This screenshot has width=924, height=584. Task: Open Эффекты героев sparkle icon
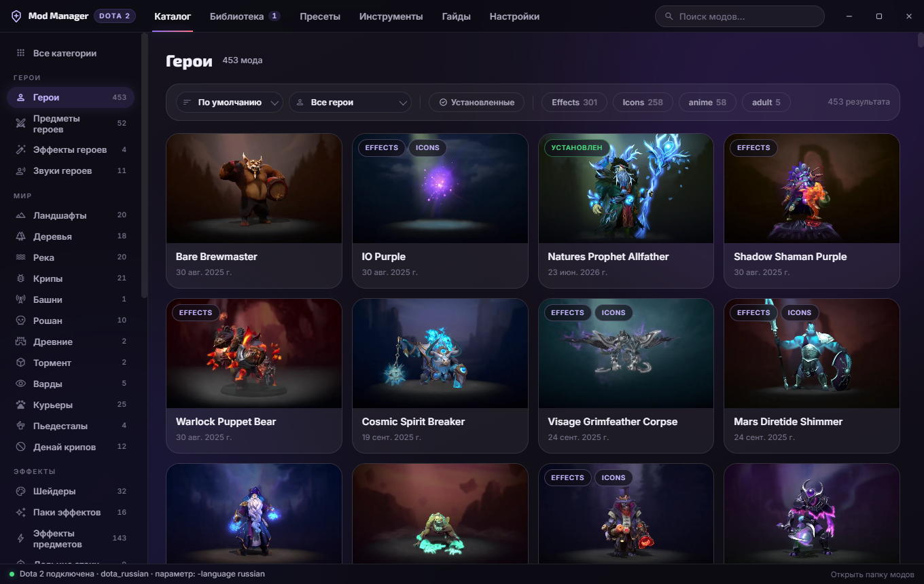[x=20, y=150]
